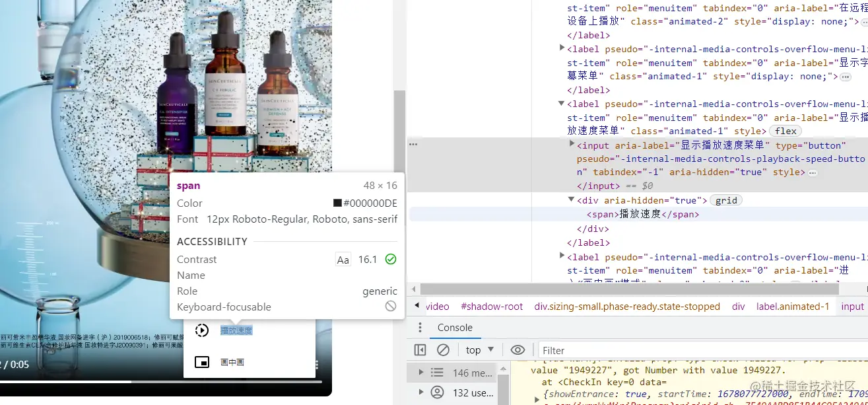The width and height of the screenshot is (868, 405).
Task: Expand the bottom label node with aria-label 进
Action: pos(562,256)
